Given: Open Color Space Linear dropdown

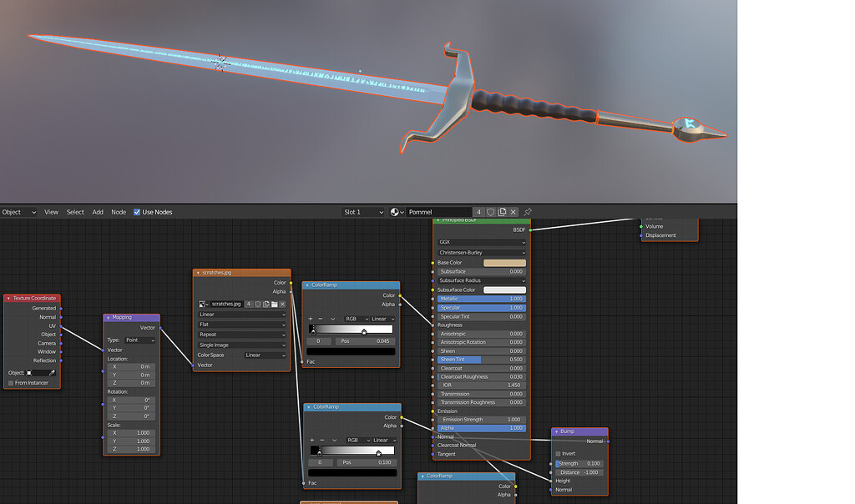Looking at the screenshot, I should (x=265, y=355).
